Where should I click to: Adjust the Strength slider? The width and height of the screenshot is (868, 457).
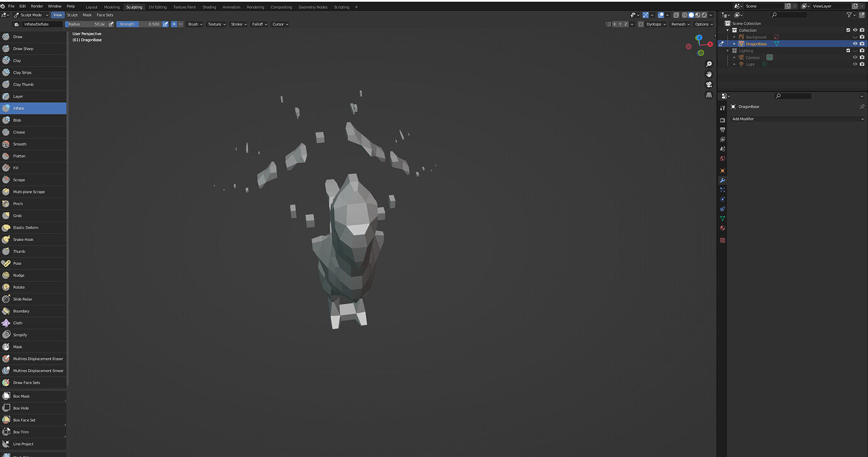tap(139, 24)
